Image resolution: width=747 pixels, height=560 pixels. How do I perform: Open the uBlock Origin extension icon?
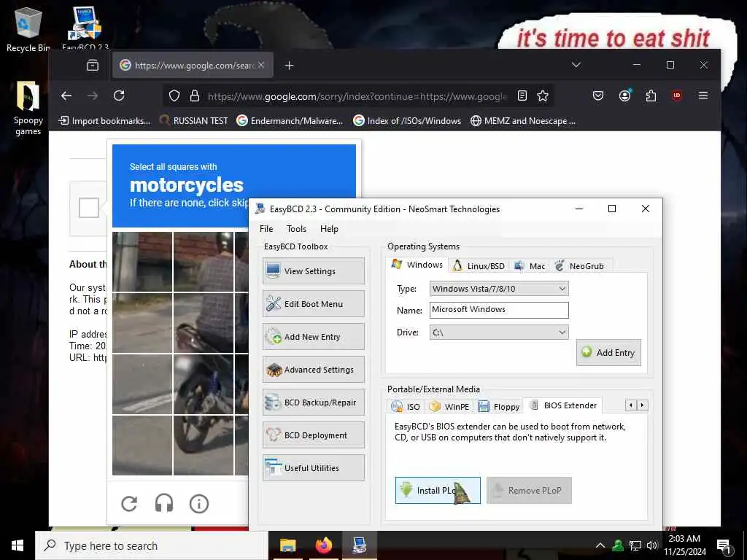pyautogui.click(x=677, y=96)
